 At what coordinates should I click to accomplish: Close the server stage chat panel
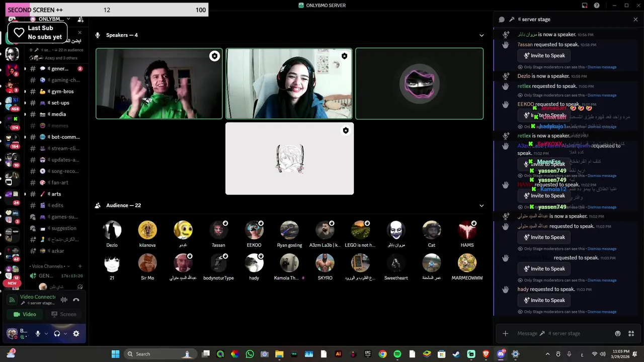click(635, 19)
